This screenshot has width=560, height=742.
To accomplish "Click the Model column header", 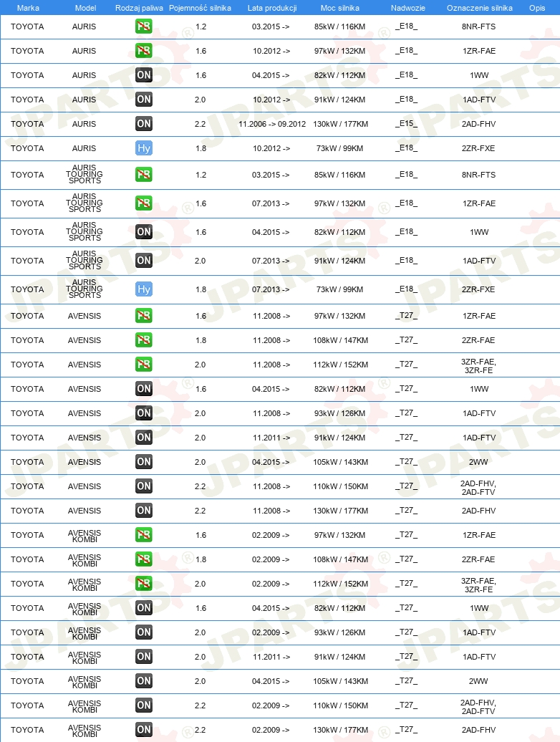I will point(86,8).
